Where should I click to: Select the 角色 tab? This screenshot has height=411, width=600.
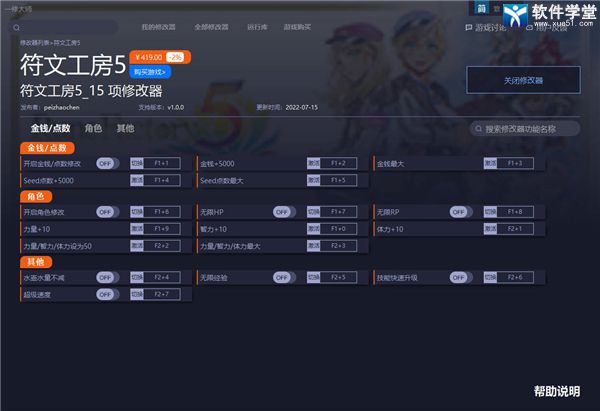point(93,128)
